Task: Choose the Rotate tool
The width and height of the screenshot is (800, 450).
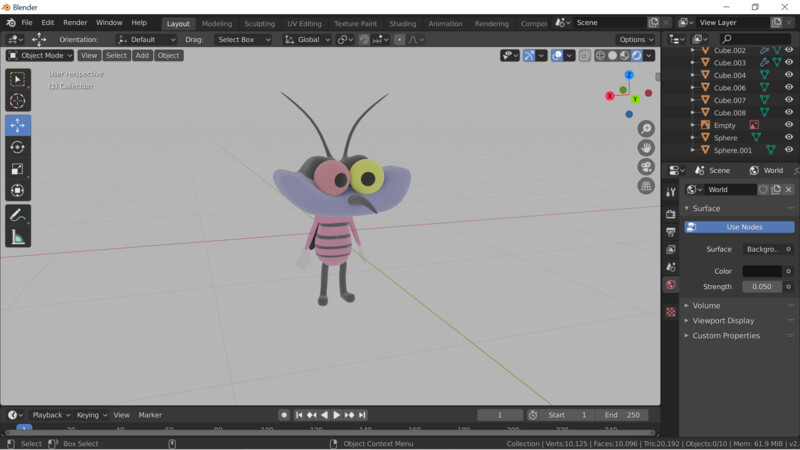Action: 18,147
